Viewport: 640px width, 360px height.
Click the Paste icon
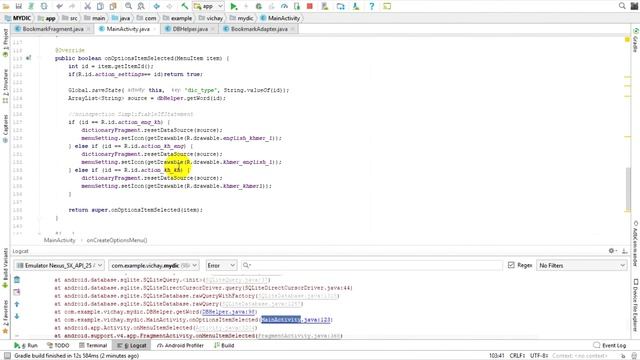[x=113, y=6]
